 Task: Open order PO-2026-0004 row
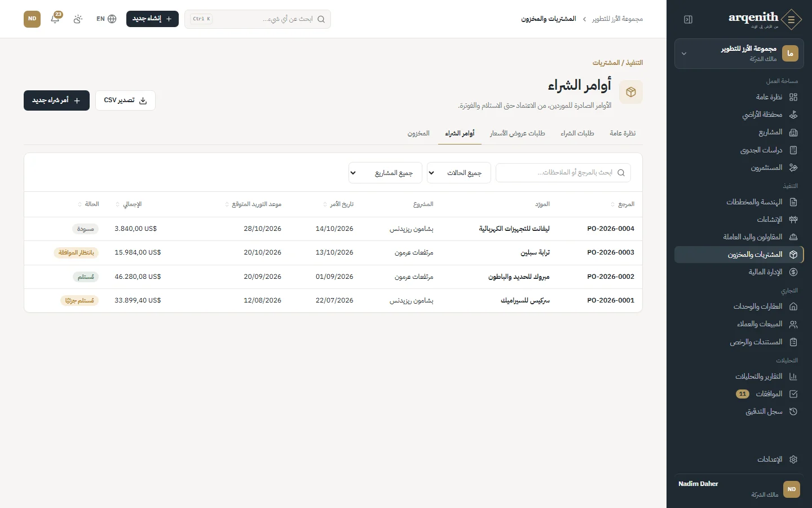point(333,229)
